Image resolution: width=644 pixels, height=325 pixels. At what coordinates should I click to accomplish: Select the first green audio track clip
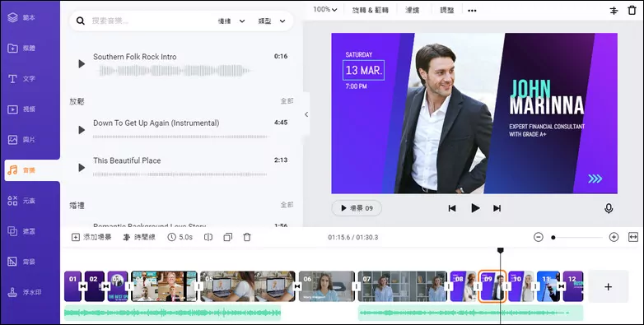click(172, 313)
